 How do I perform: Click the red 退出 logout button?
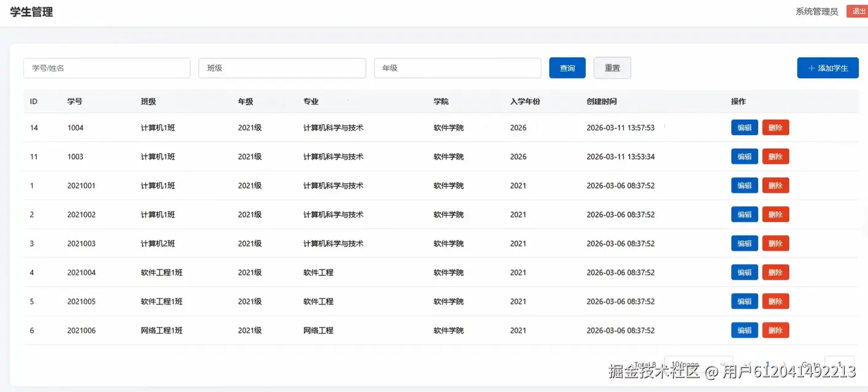click(858, 11)
